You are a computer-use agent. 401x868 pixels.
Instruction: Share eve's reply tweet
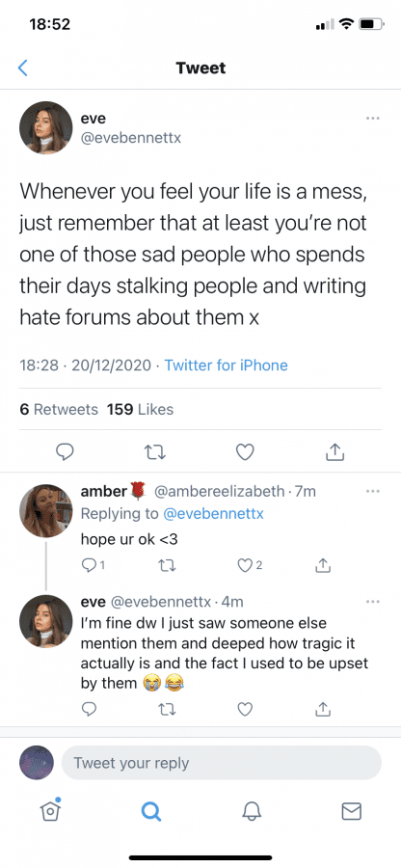coord(324,709)
